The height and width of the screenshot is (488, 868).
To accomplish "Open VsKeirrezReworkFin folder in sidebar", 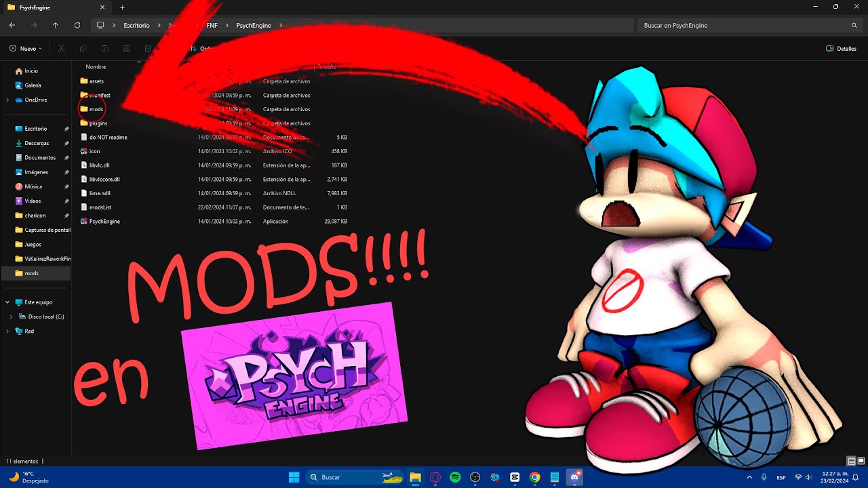I will (x=42, y=259).
